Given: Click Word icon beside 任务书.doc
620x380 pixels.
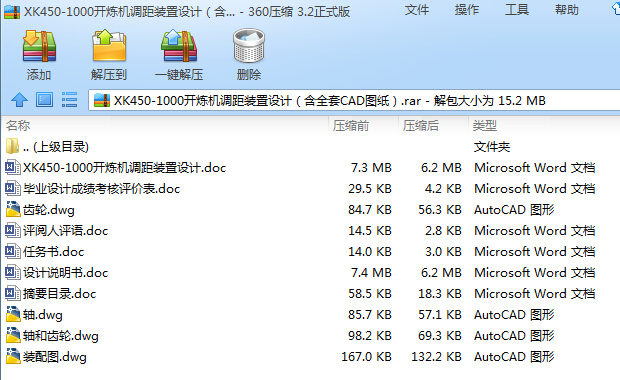Looking at the screenshot, I should (x=13, y=251).
